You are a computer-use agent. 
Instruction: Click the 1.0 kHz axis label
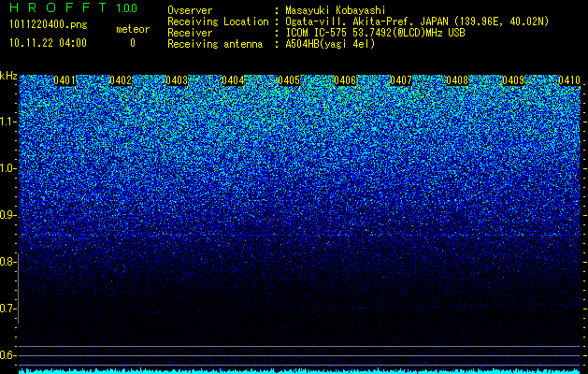pyautogui.click(x=8, y=168)
